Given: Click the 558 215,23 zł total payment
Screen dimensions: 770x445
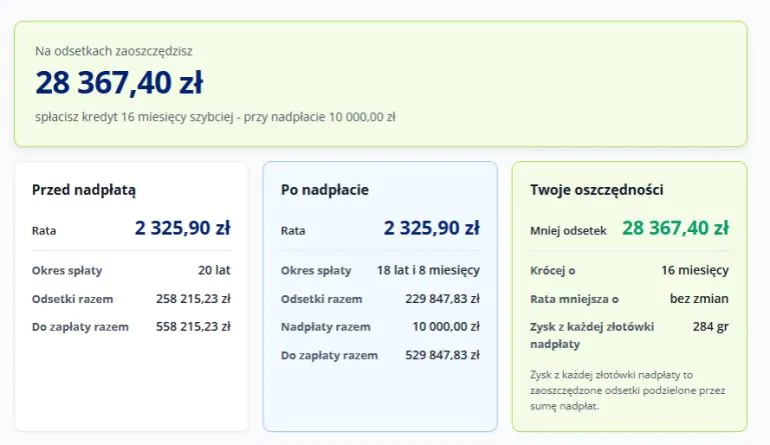Looking at the screenshot, I should [x=193, y=327].
